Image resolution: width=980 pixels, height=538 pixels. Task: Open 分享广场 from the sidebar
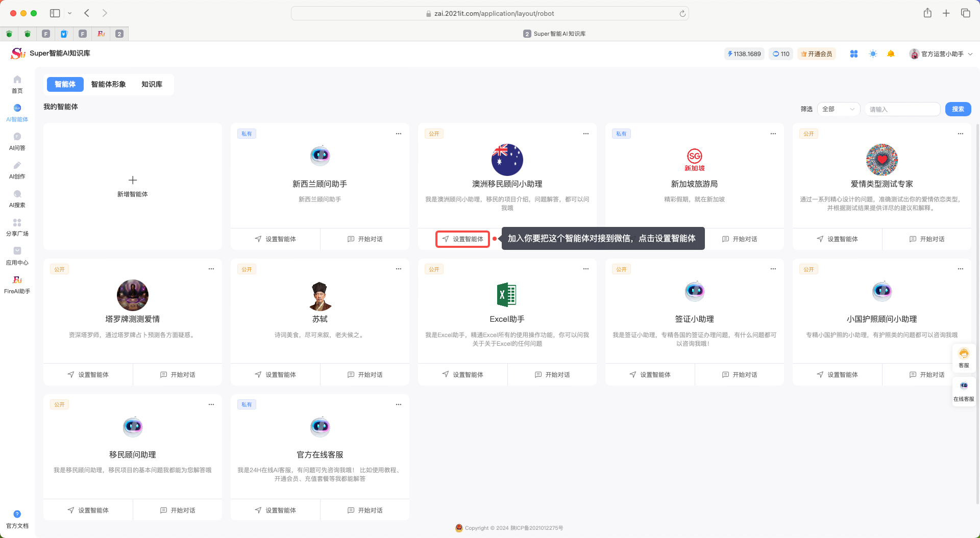17,227
